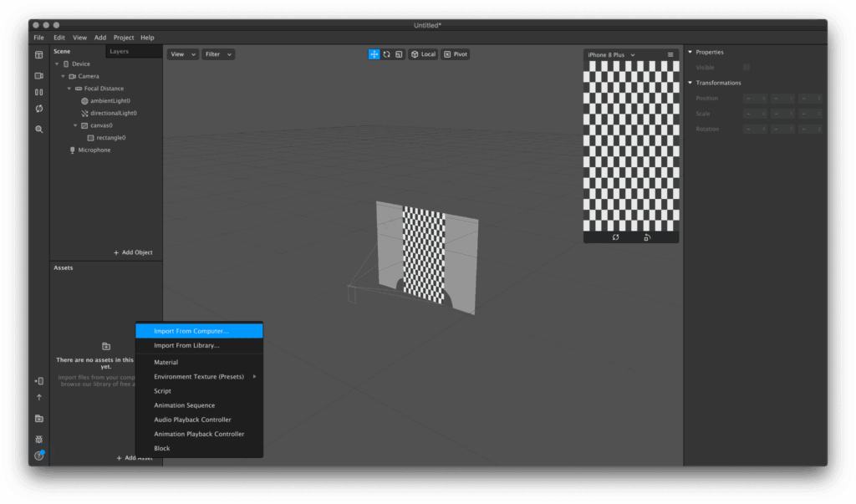Open the workspace layout icon in left sidebar

coord(38,54)
